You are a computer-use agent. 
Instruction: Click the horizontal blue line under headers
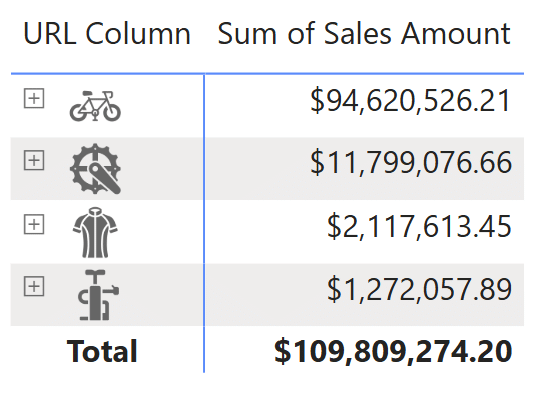tap(267, 73)
